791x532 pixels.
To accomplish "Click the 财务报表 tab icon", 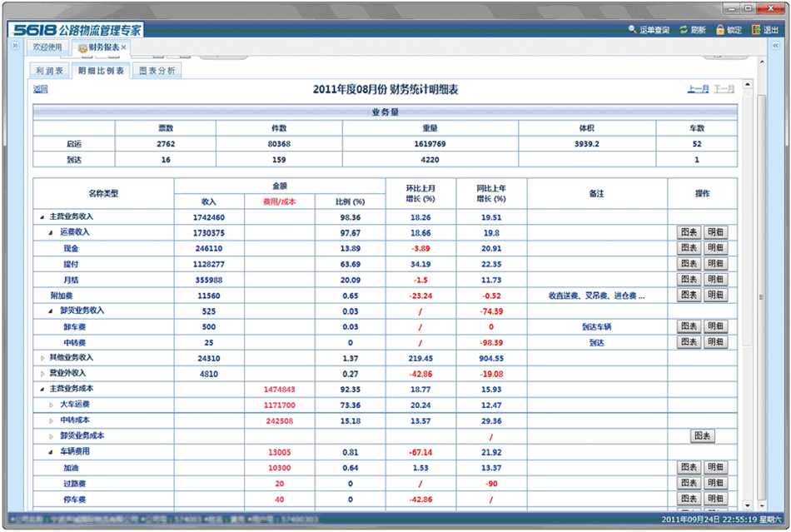I will tap(83, 47).
